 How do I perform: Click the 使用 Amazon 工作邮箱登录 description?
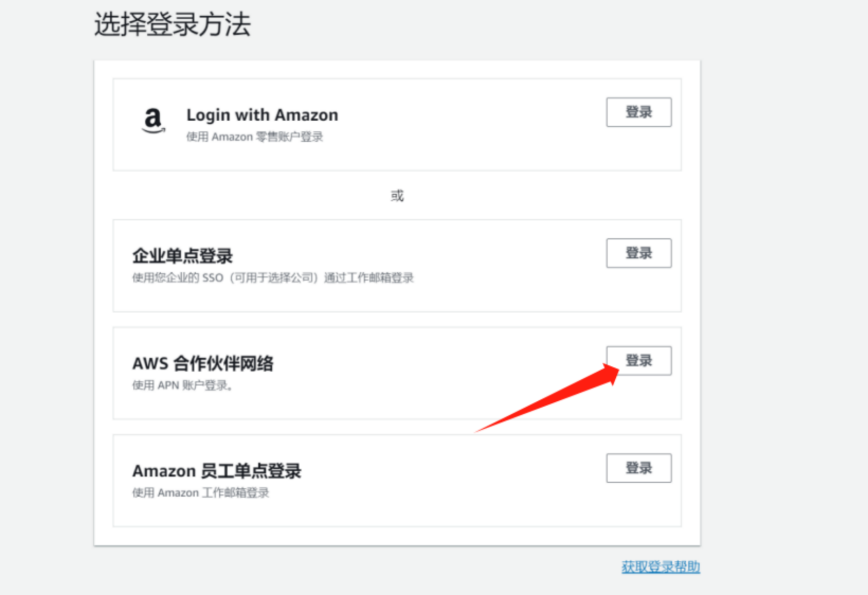pyautogui.click(x=201, y=493)
